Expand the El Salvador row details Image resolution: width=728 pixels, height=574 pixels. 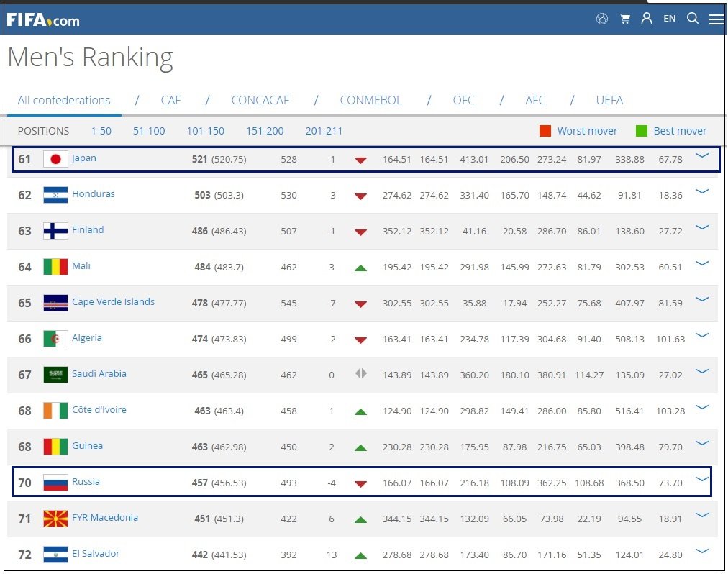point(702,551)
